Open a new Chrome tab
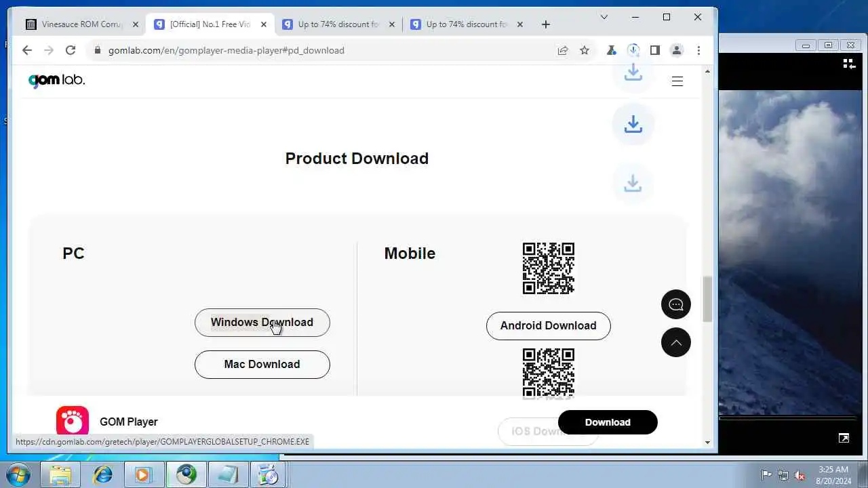868x488 pixels. pos(546,24)
